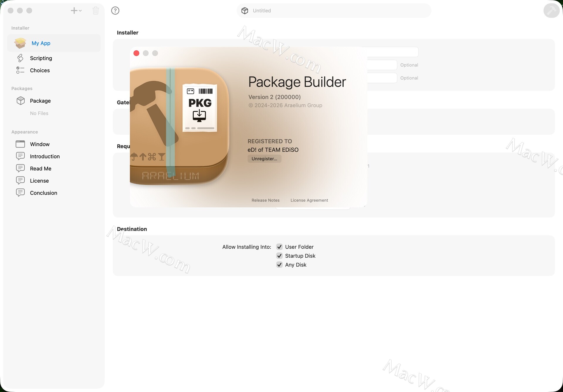Select the Package cube item
563x392 pixels.
tap(40, 101)
